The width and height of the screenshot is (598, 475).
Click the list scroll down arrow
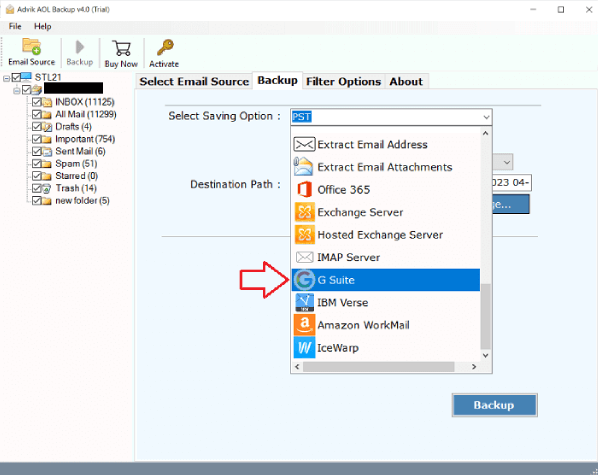coord(485,356)
